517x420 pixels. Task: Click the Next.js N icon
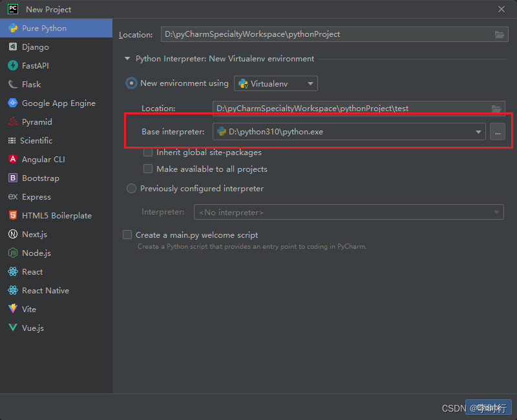[x=13, y=234]
